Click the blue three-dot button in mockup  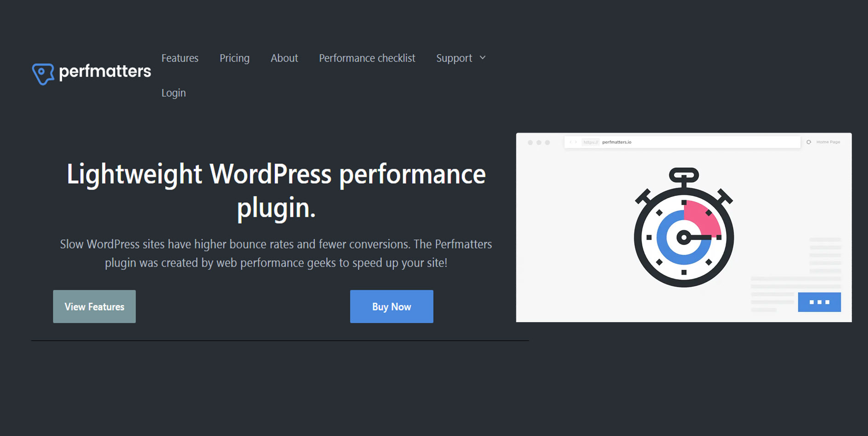click(x=819, y=302)
